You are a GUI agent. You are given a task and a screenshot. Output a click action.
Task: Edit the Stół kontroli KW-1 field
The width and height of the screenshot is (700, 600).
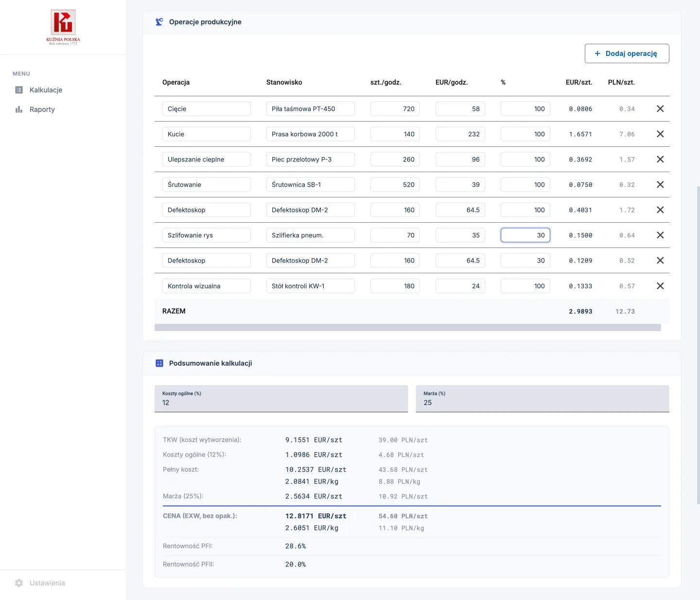pos(311,286)
